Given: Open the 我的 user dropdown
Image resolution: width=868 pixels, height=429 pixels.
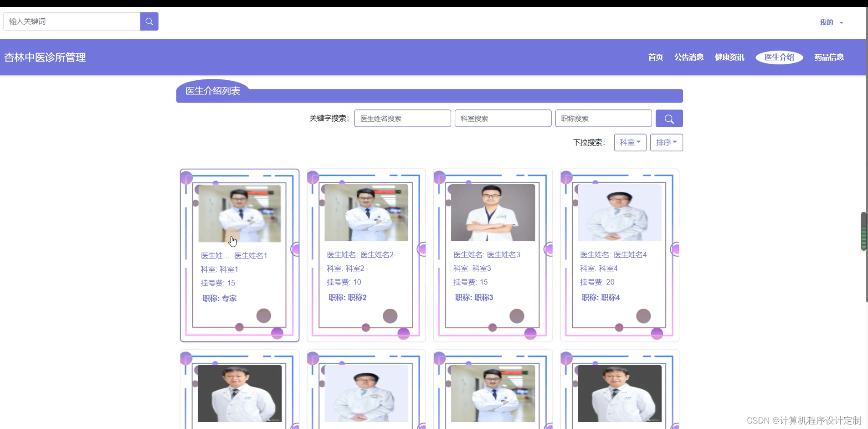Looking at the screenshot, I should (831, 22).
